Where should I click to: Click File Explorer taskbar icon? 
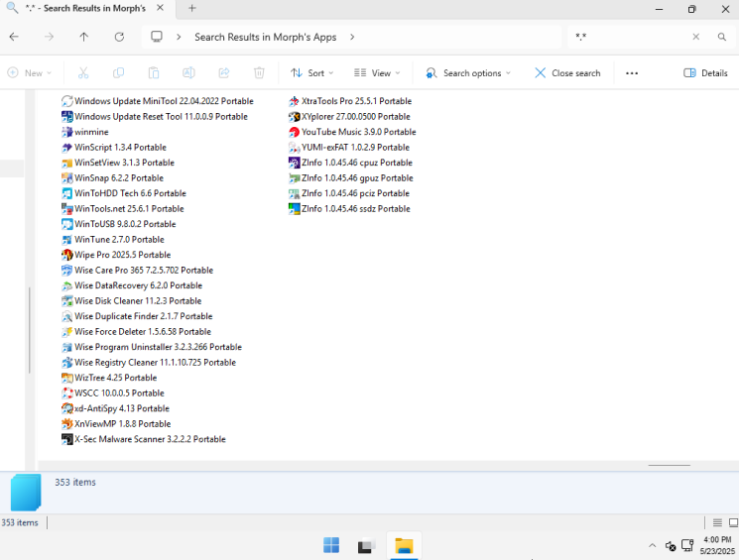coord(404,546)
